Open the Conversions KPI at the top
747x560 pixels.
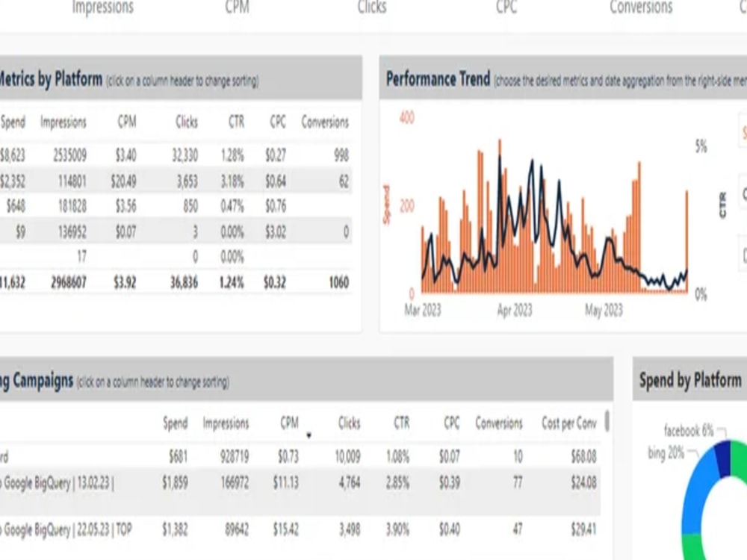[639, 7]
